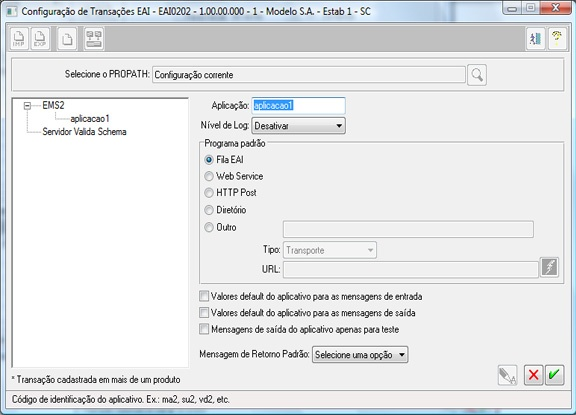Select the Fila EAI radio button
This screenshot has height=415, width=576.
(x=209, y=160)
